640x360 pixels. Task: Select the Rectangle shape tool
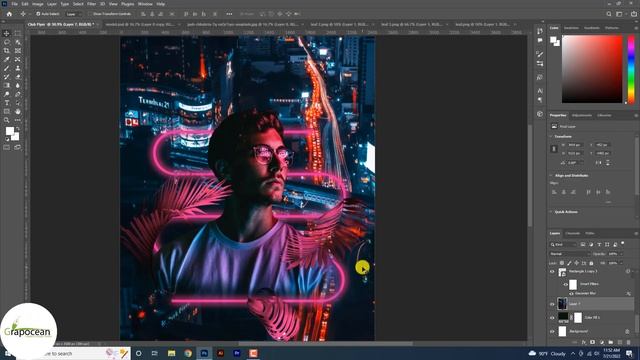[7, 111]
